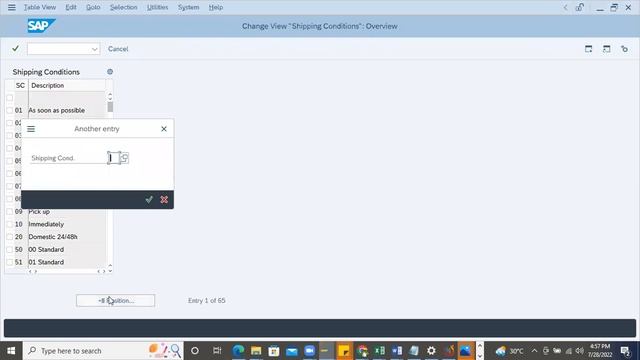Click the SC column header

click(20, 85)
